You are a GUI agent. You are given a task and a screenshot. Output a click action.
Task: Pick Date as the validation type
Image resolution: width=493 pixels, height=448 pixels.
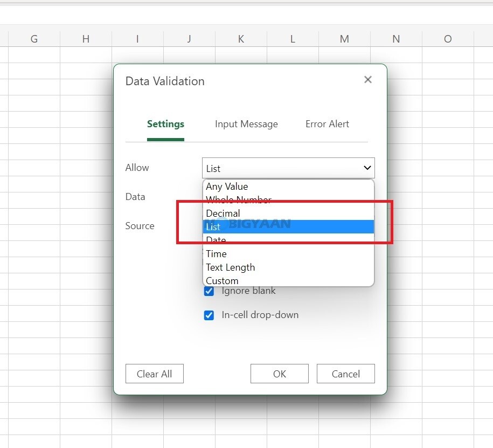point(216,240)
